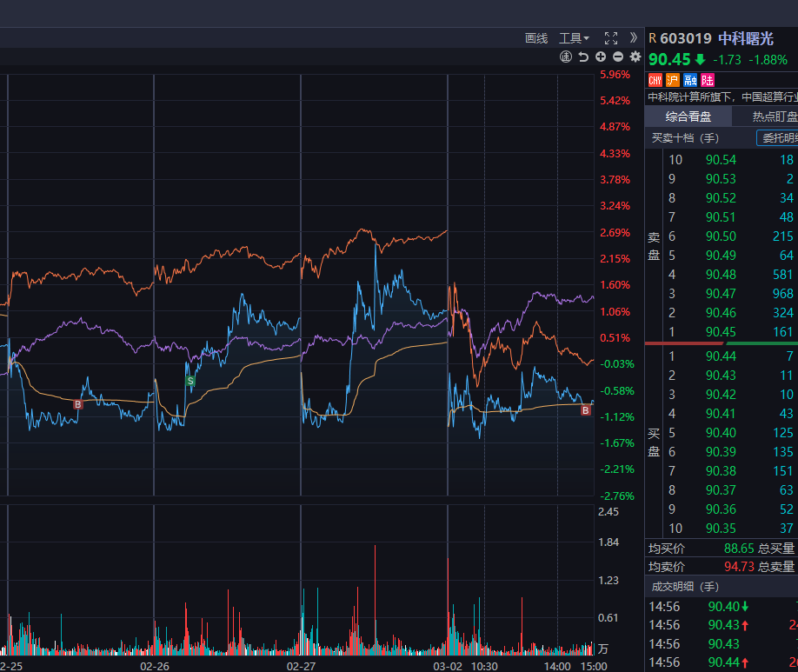
Task: Click the green S sell marker
Action: click(x=190, y=381)
